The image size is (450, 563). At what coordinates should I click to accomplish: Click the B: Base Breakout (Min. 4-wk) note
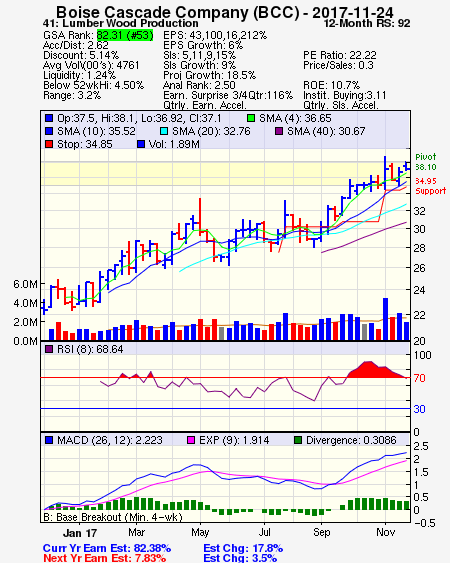tap(113, 517)
